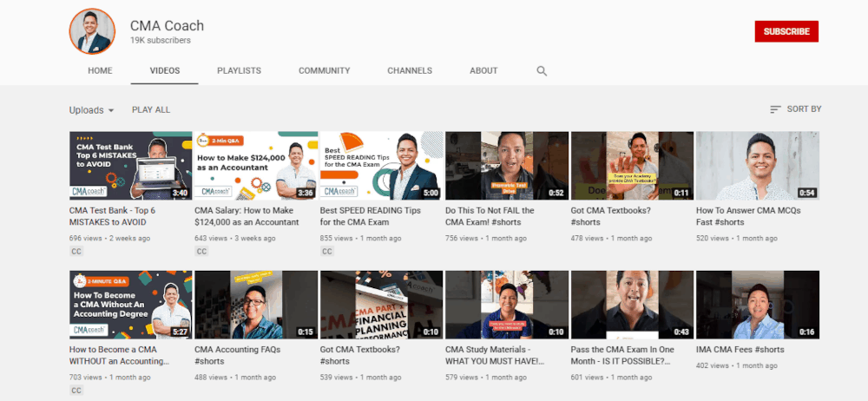The width and height of the screenshot is (868, 401).
Task: Play the 3:36 How to Make $124,000 thumbnail
Action: (x=256, y=166)
